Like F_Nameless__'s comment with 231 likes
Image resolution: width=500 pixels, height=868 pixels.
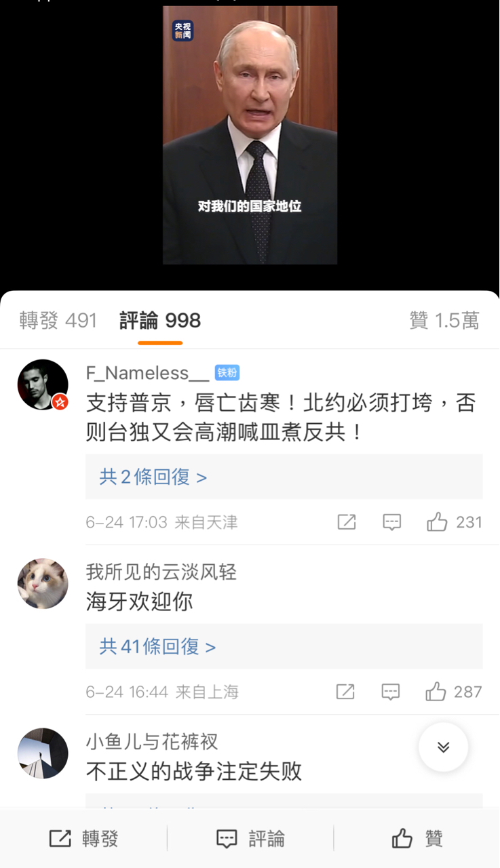coord(454,522)
